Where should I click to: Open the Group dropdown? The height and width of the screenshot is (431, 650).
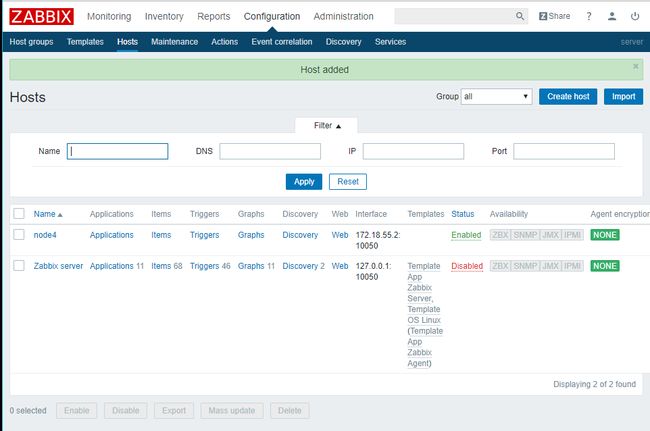pos(496,97)
